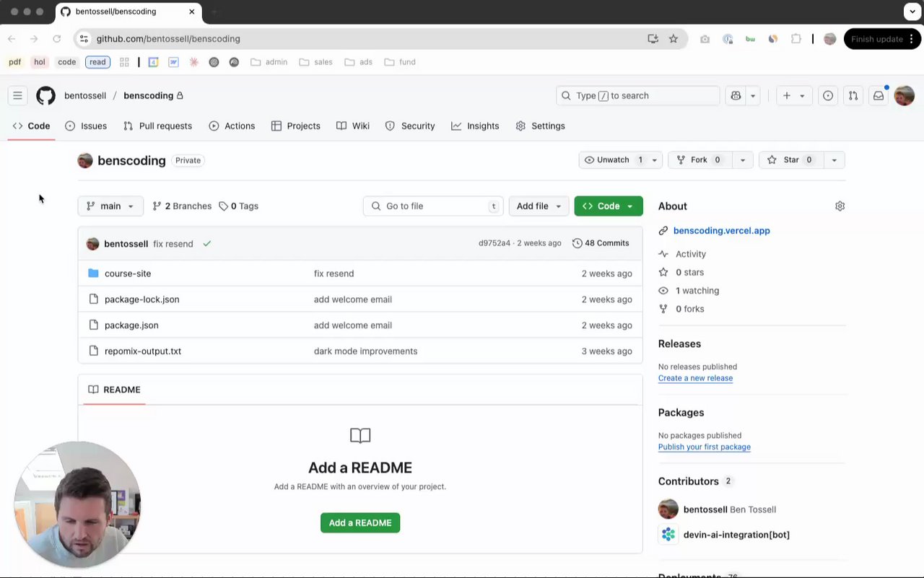Click the Fork button
The width and height of the screenshot is (924, 578).
pyautogui.click(x=699, y=159)
